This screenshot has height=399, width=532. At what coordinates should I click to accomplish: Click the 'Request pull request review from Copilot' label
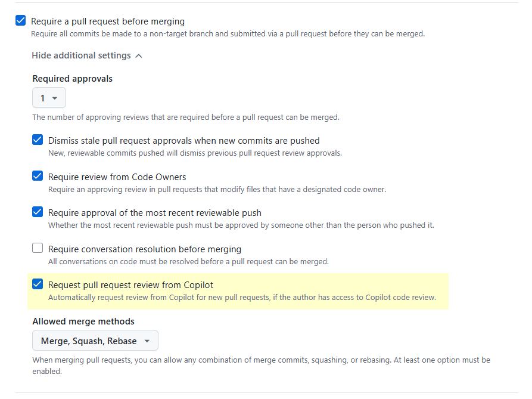pos(130,285)
